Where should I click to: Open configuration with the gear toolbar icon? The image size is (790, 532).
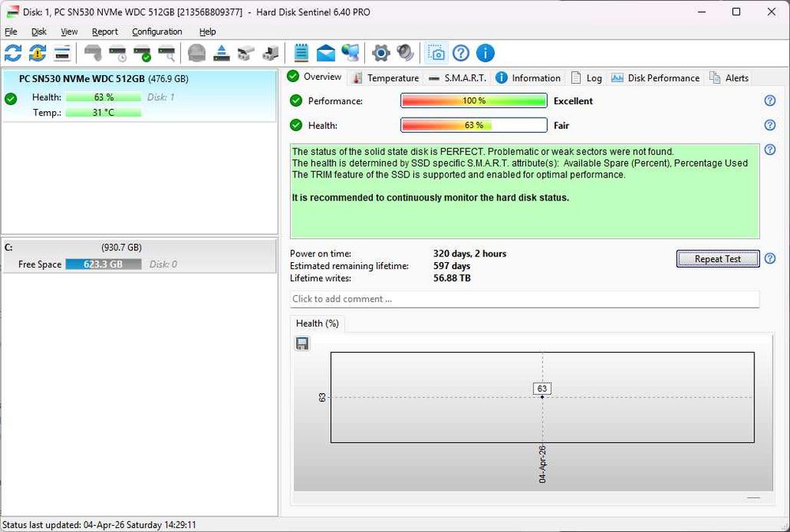[381, 53]
